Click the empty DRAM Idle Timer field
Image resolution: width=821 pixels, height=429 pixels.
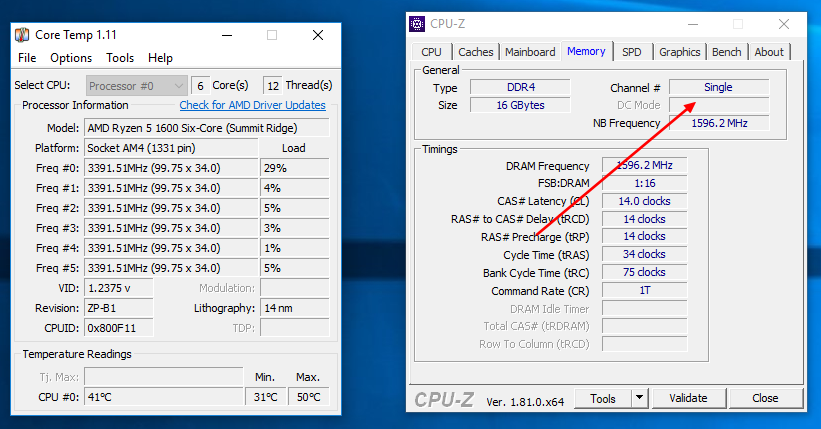click(x=645, y=309)
